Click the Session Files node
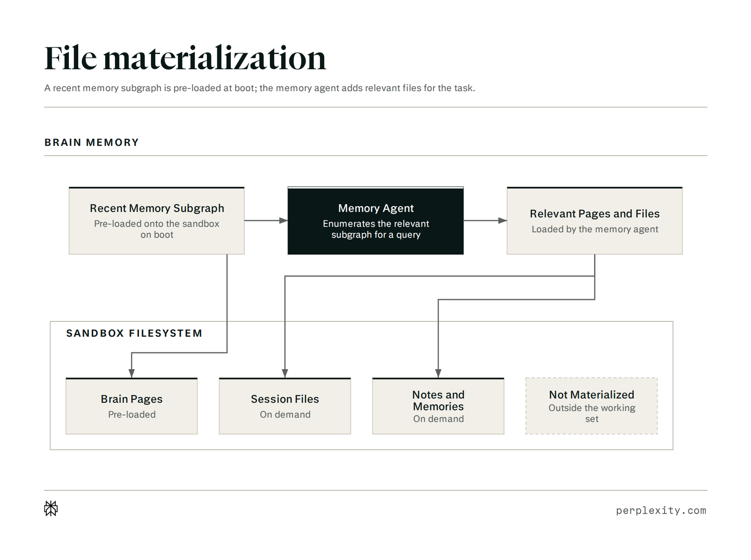The width and height of the screenshot is (751, 560). pyautogui.click(x=285, y=406)
